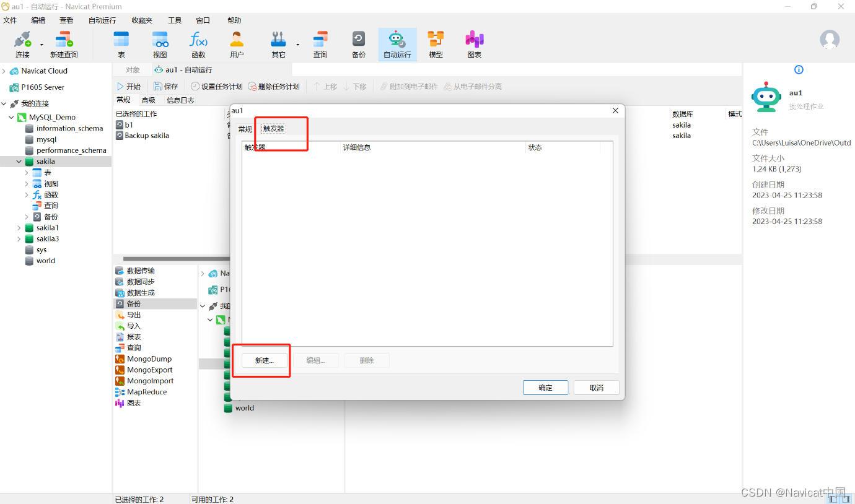Screen dimensions: 855x504
Task: Expand the 视图 node under sakila
Action: [27, 184]
